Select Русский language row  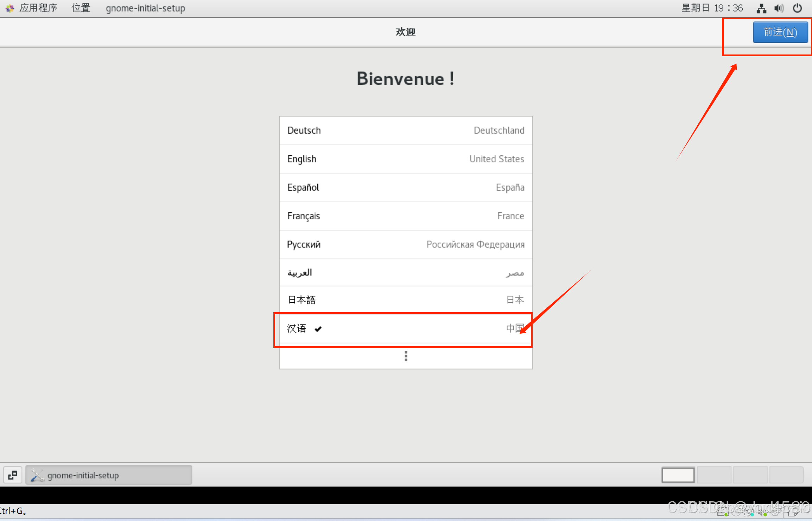[406, 244]
